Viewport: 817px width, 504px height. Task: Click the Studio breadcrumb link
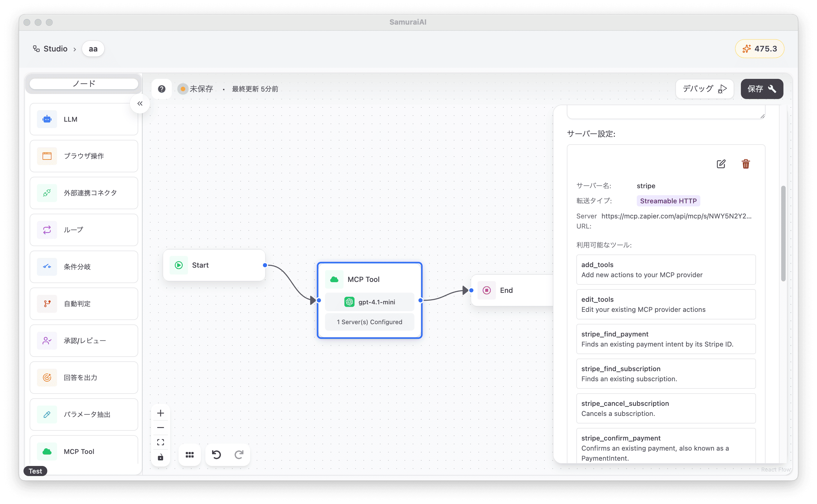(x=55, y=49)
